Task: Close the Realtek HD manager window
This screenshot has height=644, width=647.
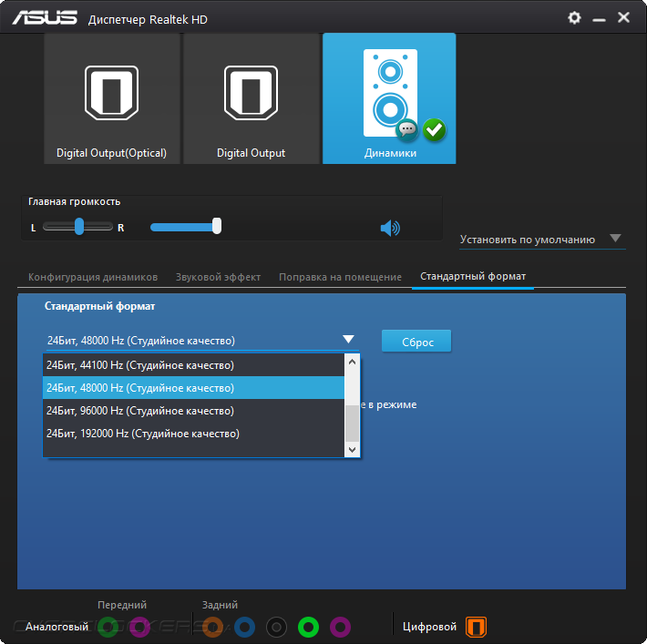Action: click(x=623, y=17)
